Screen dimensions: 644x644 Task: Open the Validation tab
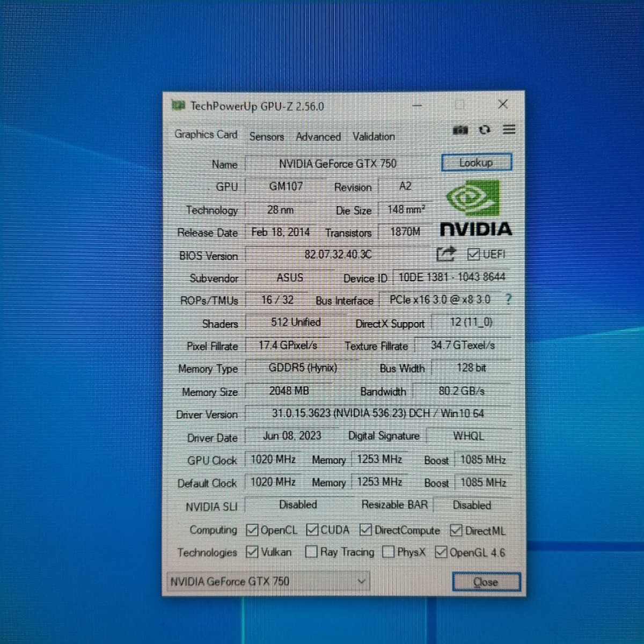click(374, 136)
